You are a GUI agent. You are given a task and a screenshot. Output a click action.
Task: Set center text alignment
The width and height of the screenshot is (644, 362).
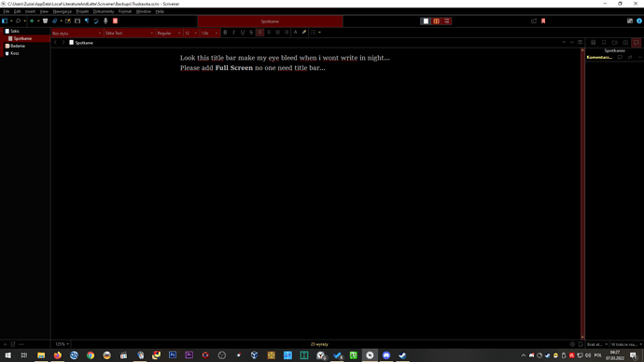point(269,33)
